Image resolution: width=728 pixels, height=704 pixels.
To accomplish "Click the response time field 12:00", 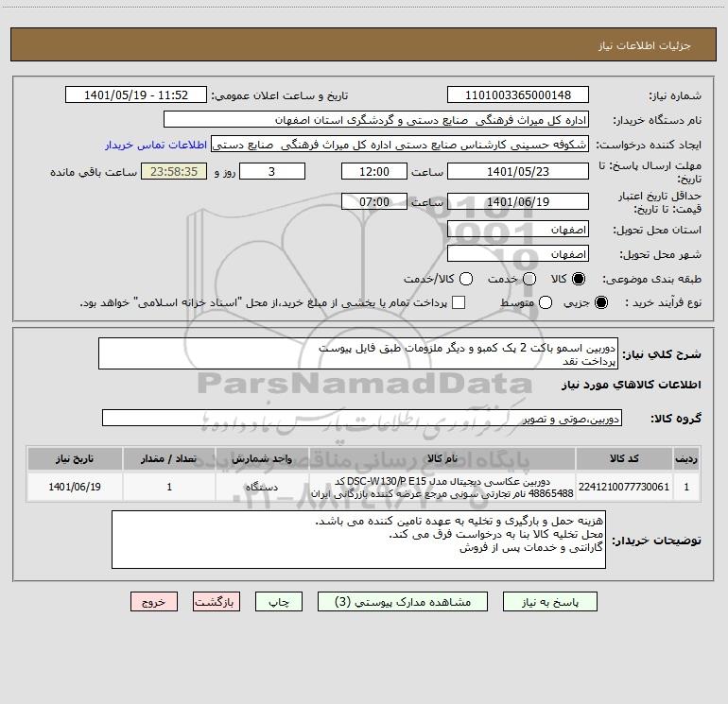I will coord(374,172).
